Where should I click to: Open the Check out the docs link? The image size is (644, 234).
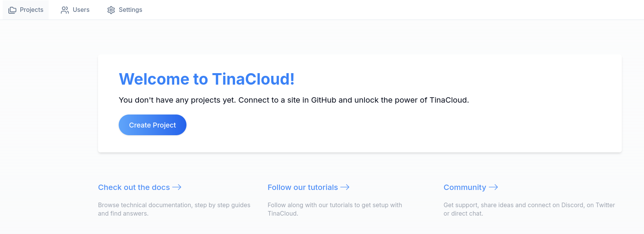point(134,187)
